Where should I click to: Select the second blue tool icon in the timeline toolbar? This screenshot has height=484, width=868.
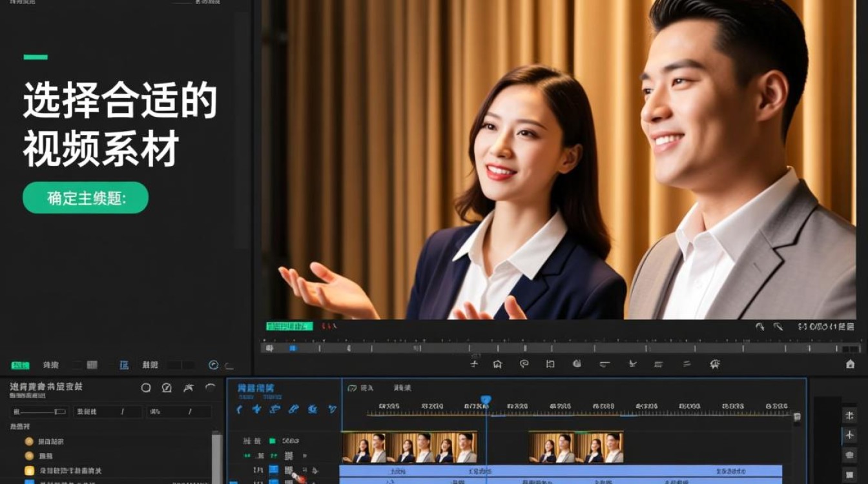click(x=257, y=409)
